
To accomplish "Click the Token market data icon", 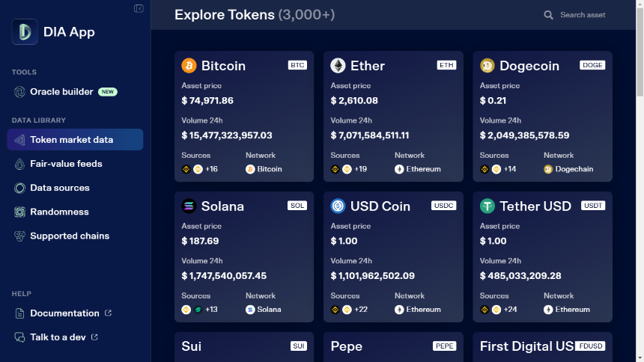I will click(x=19, y=140).
